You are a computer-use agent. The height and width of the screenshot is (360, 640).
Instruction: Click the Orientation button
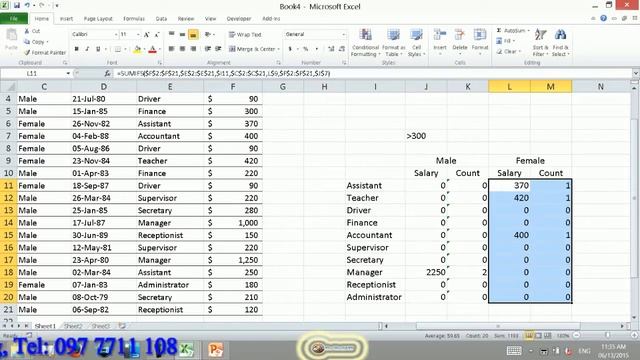coord(209,35)
